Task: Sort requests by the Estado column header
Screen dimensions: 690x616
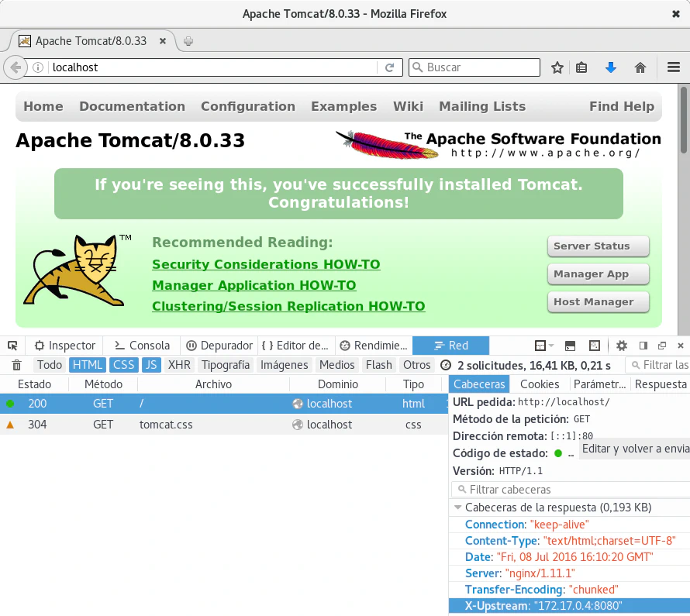Action: [34, 384]
